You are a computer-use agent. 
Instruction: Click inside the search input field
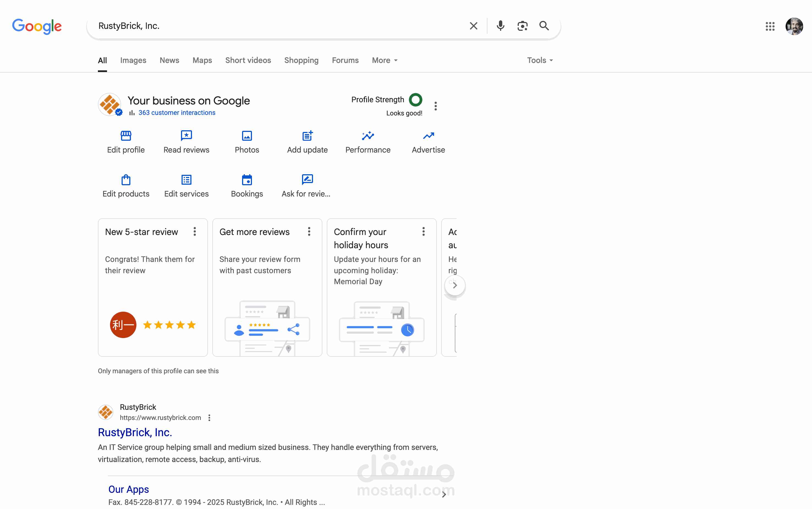click(x=280, y=26)
